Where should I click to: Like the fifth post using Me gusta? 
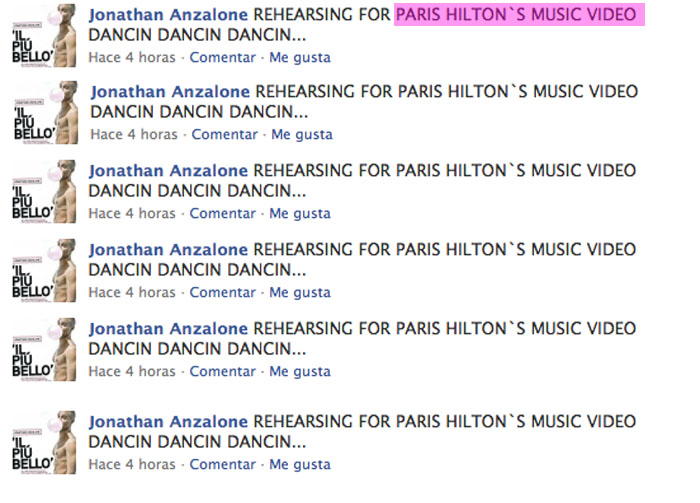[x=300, y=371]
